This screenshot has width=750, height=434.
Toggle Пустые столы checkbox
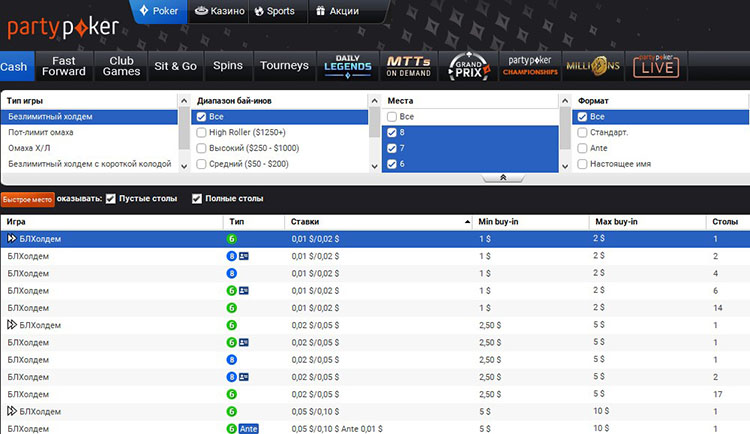[x=110, y=199]
